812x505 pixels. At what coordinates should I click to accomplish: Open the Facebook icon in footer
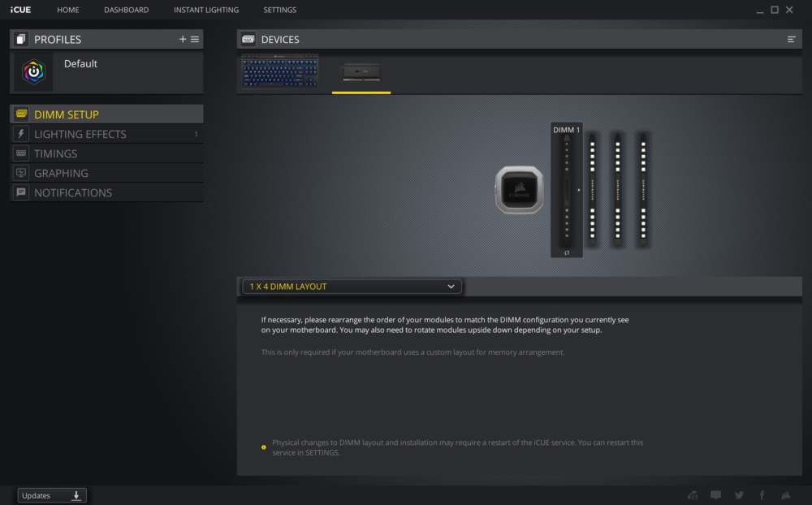point(762,495)
